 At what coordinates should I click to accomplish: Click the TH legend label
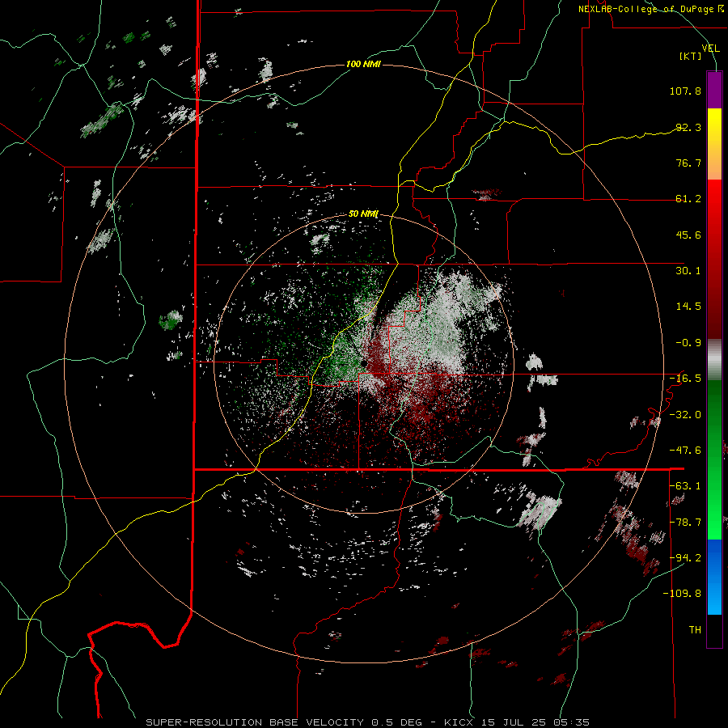pyautogui.click(x=695, y=630)
